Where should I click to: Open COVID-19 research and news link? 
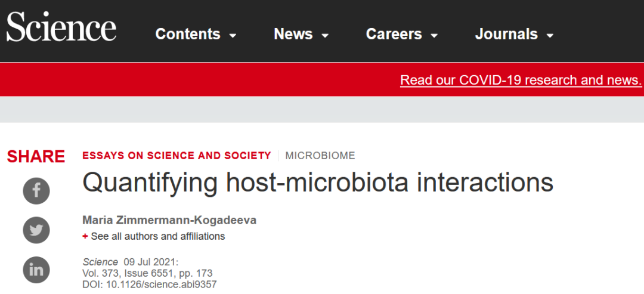(x=521, y=80)
